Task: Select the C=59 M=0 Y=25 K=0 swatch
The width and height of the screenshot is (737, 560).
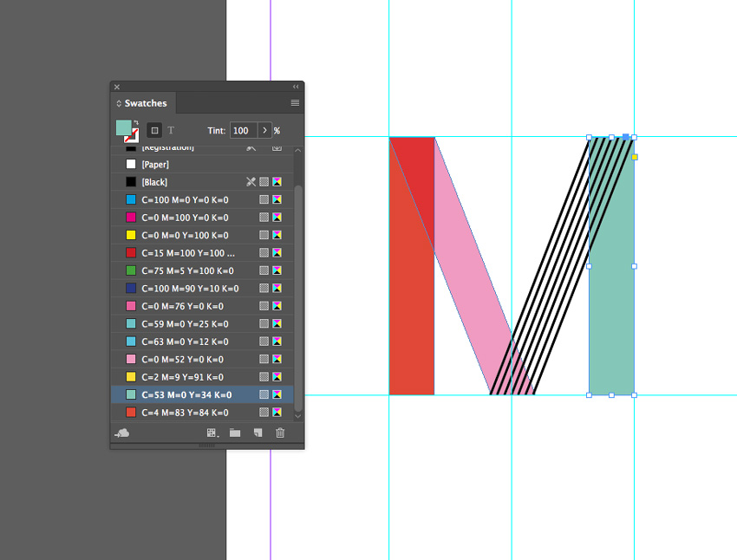Action: pyautogui.click(x=202, y=323)
